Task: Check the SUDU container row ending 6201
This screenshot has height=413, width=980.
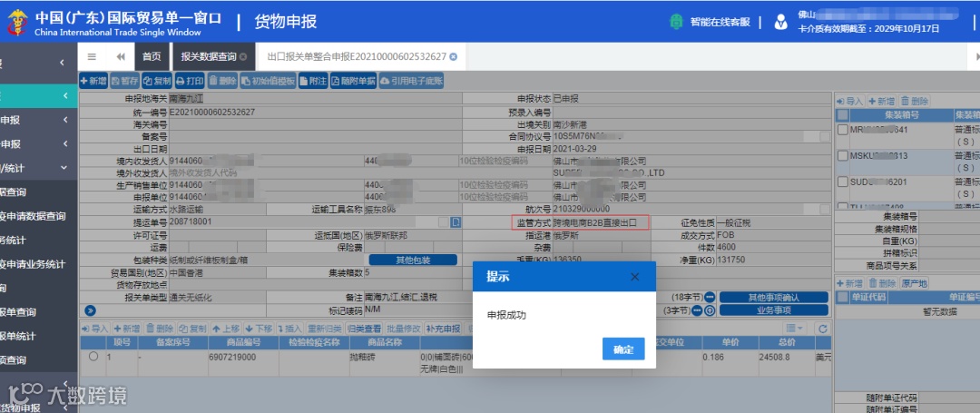Action: 842,182
